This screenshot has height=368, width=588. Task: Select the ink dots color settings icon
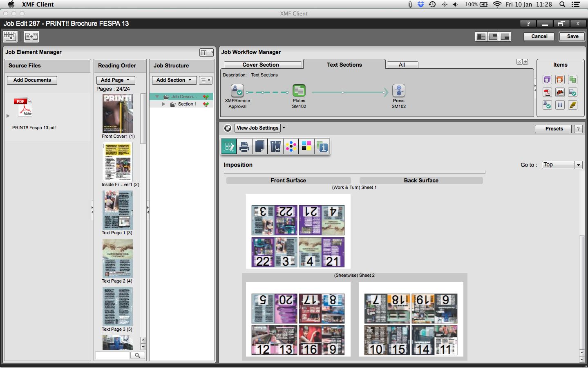point(291,146)
